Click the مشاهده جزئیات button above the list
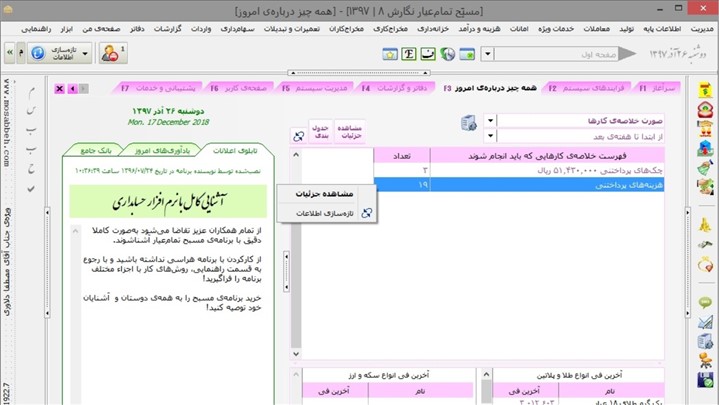719x405 pixels. (x=350, y=132)
